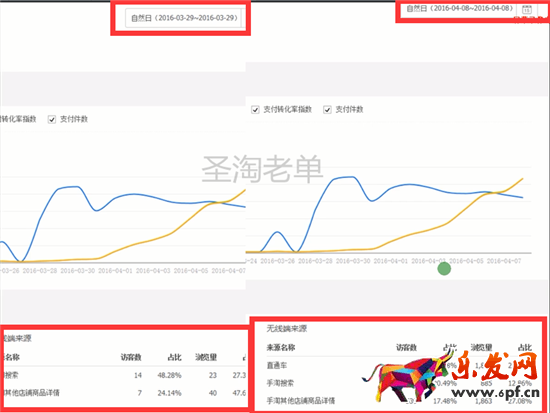Sort left table by 访客数 column header
Image resolution: width=550 pixels, height=413 pixels.
click(131, 357)
